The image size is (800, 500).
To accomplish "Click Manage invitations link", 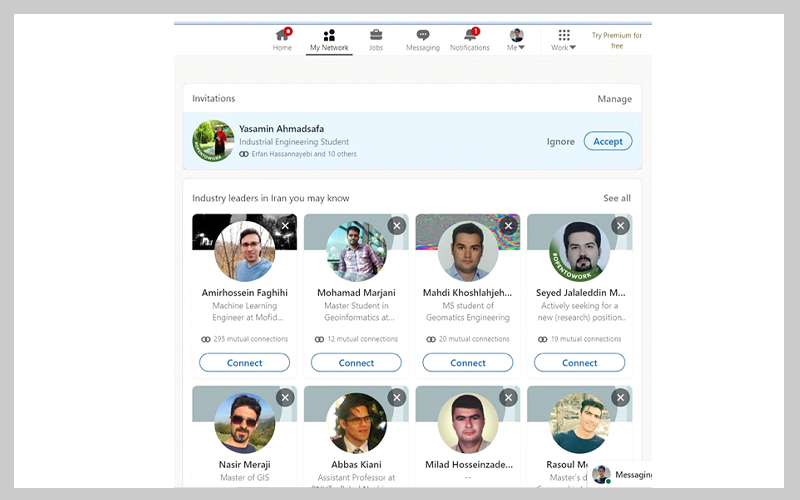I will click(614, 99).
